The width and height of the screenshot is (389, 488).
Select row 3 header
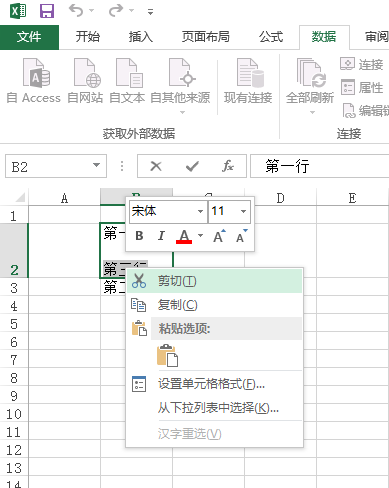click(x=14, y=288)
